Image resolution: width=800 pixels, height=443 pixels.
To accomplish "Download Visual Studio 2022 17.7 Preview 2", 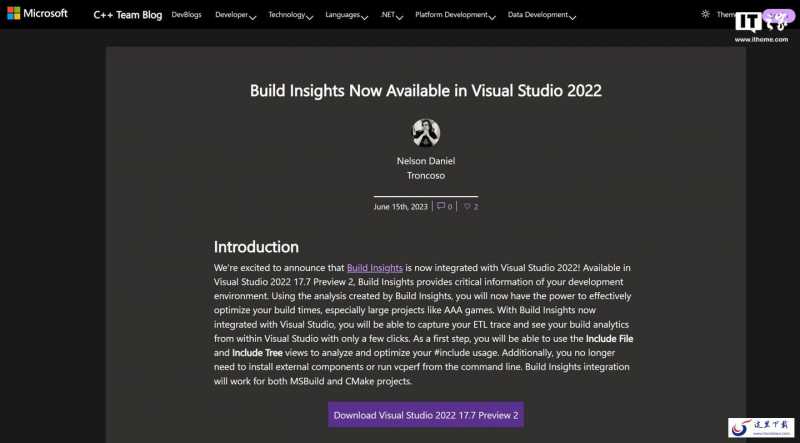I will tap(426, 415).
